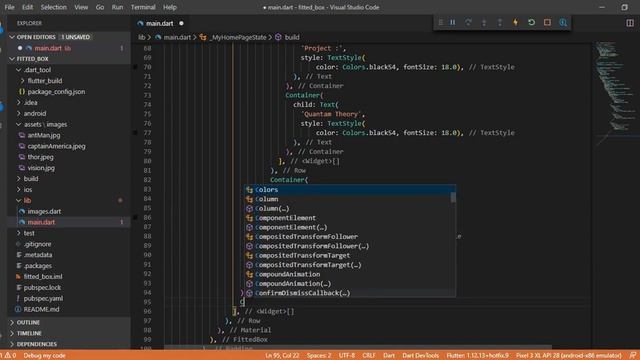640x360 pixels.
Task: Open package_config.json file
Action: coord(56,92)
